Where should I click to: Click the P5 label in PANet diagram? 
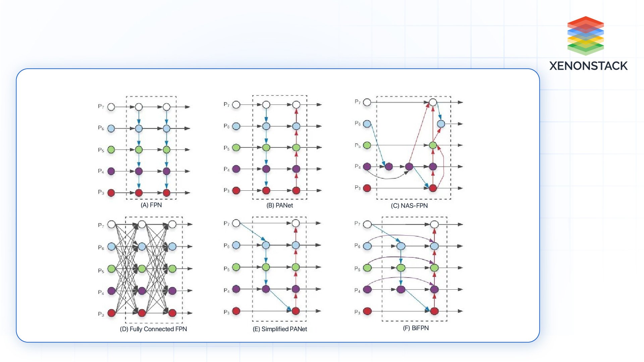[227, 148]
